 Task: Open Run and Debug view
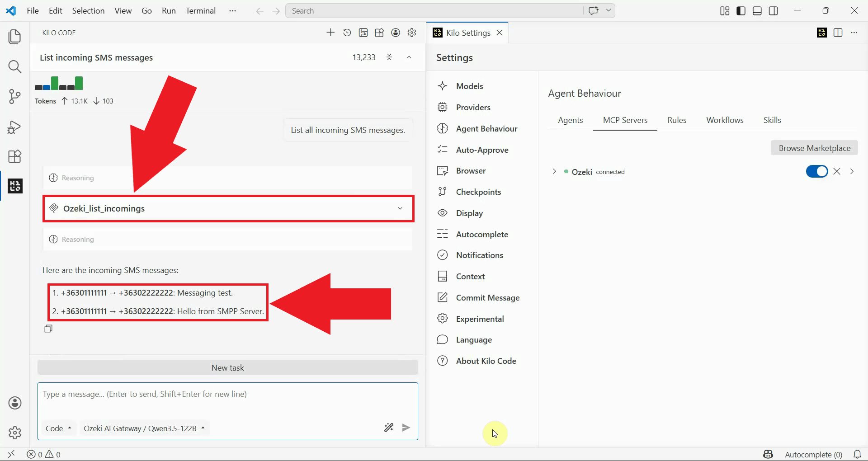(15, 127)
